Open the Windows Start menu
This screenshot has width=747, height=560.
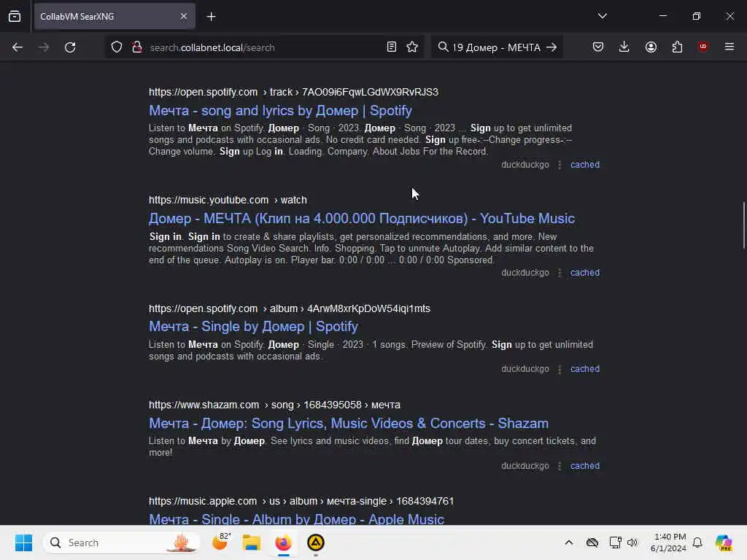coord(23,542)
